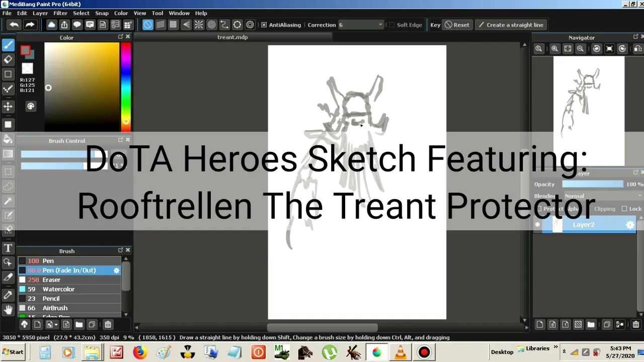Open Pen (Fade In/Out) brush settings gear
Viewport: 644px width, 362px height.
116,270
